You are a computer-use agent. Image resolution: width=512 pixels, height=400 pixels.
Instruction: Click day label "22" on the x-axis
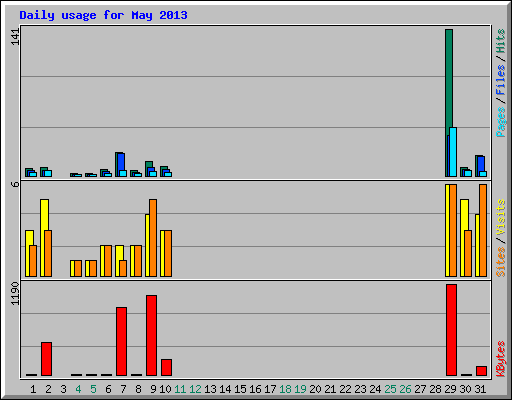345,389
